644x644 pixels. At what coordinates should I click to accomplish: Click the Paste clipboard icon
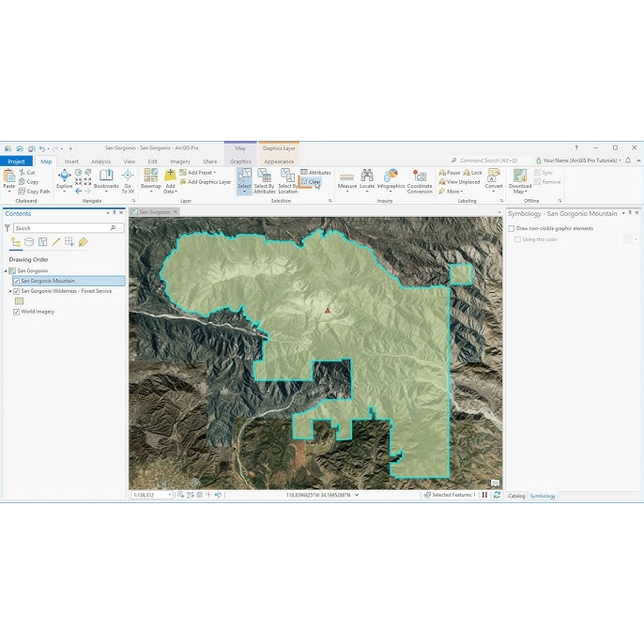[9, 176]
